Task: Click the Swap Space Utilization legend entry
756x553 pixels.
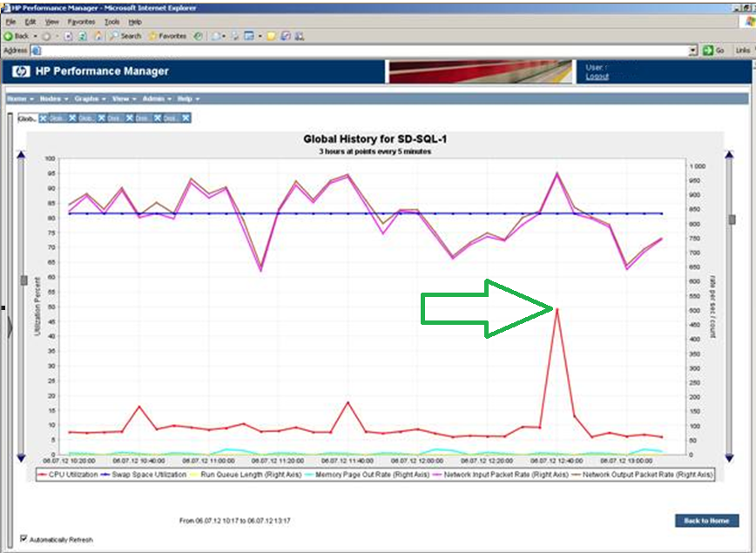Action: point(143,475)
